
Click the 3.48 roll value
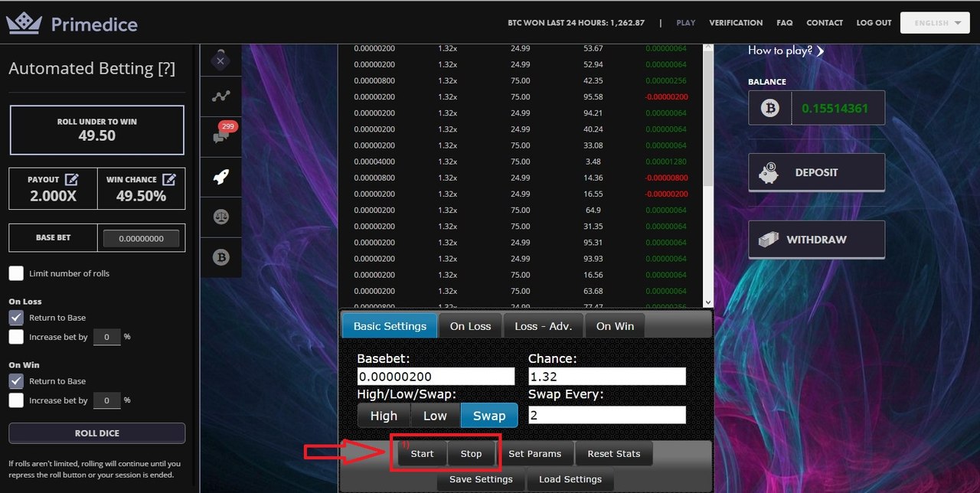[x=593, y=162]
